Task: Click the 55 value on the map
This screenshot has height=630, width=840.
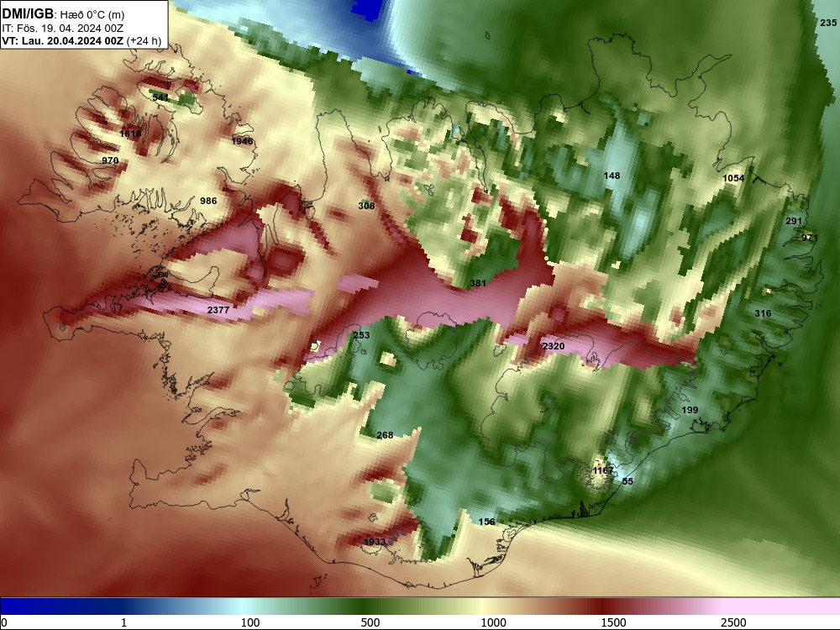Action: [627, 481]
